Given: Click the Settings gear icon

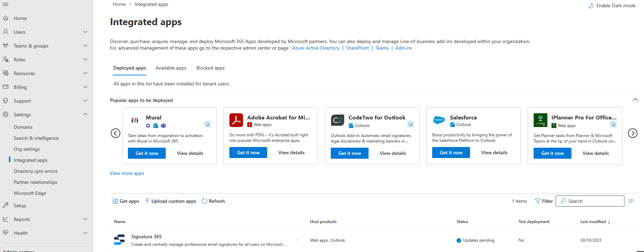Looking at the screenshot, I should pyautogui.click(x=6, y=115).
